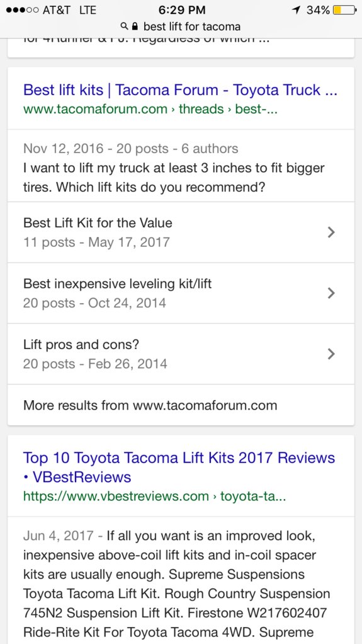Open Top 10 Toyota Tacoma Lift Kits result

[x=179, y=468]
